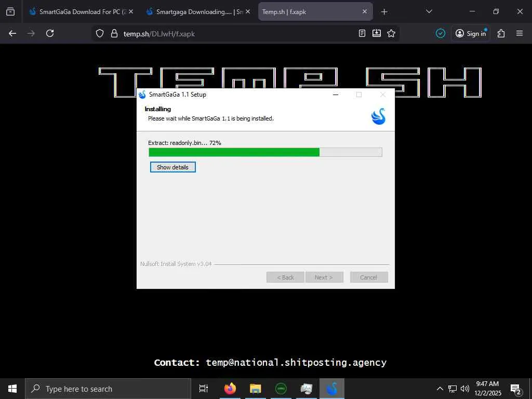Open the Windows Start menu
This screenshot has width=532, height=399.
pos(12,389)
